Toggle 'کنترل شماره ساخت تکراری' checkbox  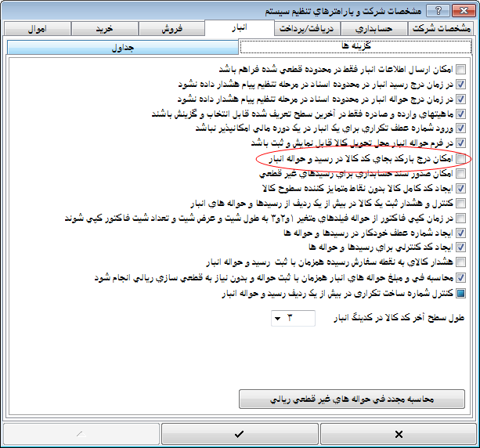[460, 293]
